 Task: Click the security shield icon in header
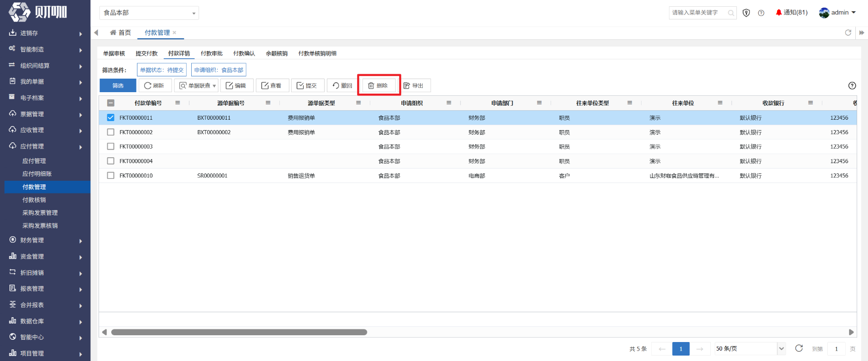coord(746,13)
